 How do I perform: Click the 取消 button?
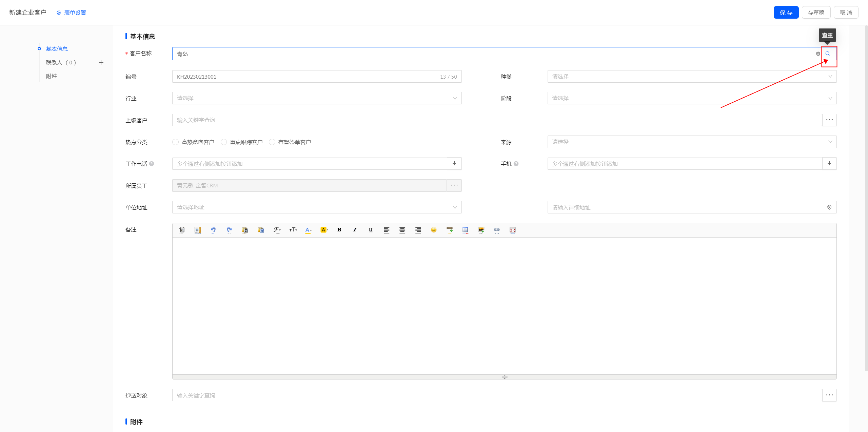[x=846, y=13]
